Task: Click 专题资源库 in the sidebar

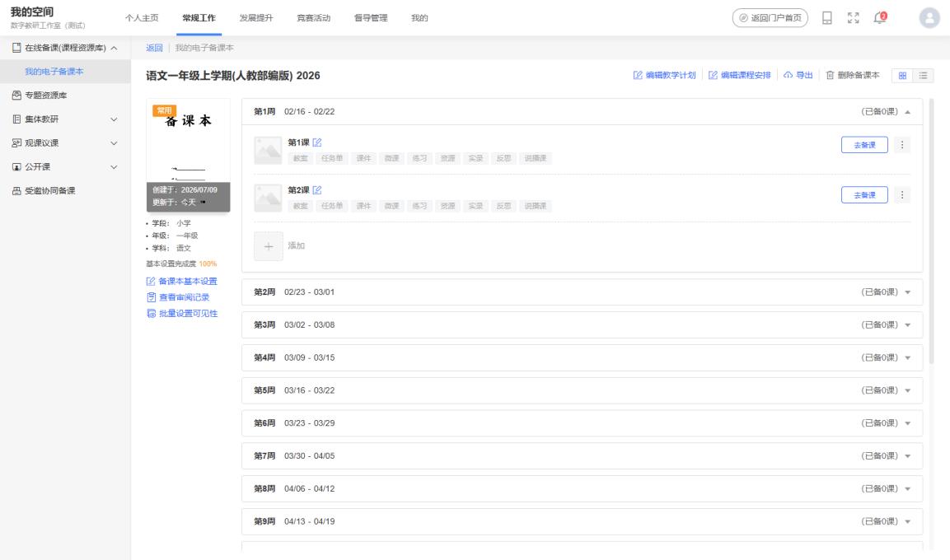Action: coord(46,95)
